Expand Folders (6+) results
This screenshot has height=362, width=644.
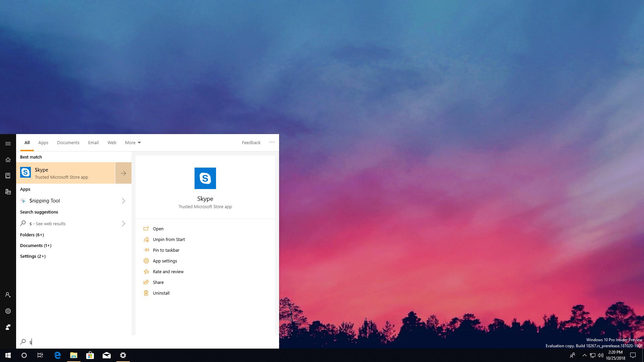coord(32,235)
